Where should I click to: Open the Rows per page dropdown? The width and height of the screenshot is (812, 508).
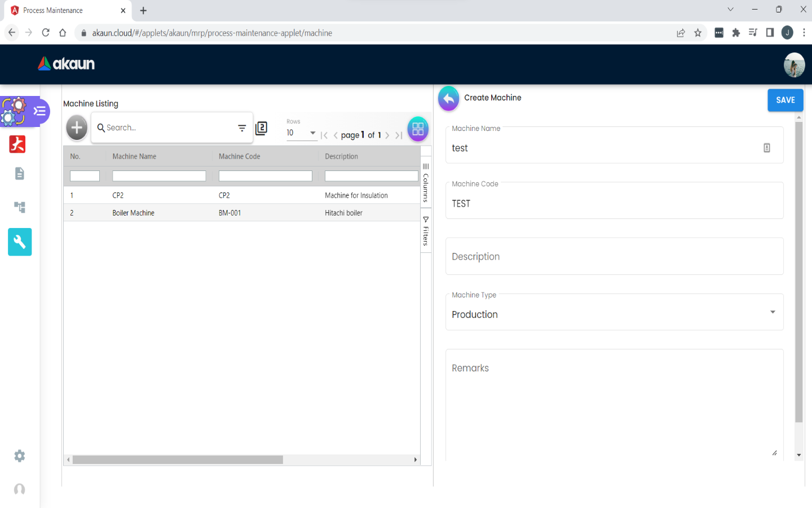click(301, 133)
